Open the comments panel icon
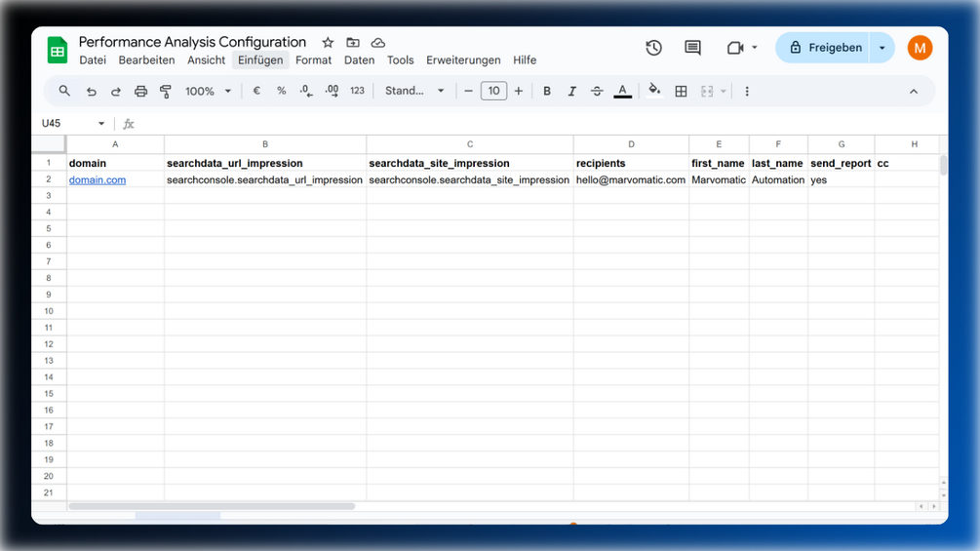Viewport: 980px width, 551px height. [x=692, y=48]
